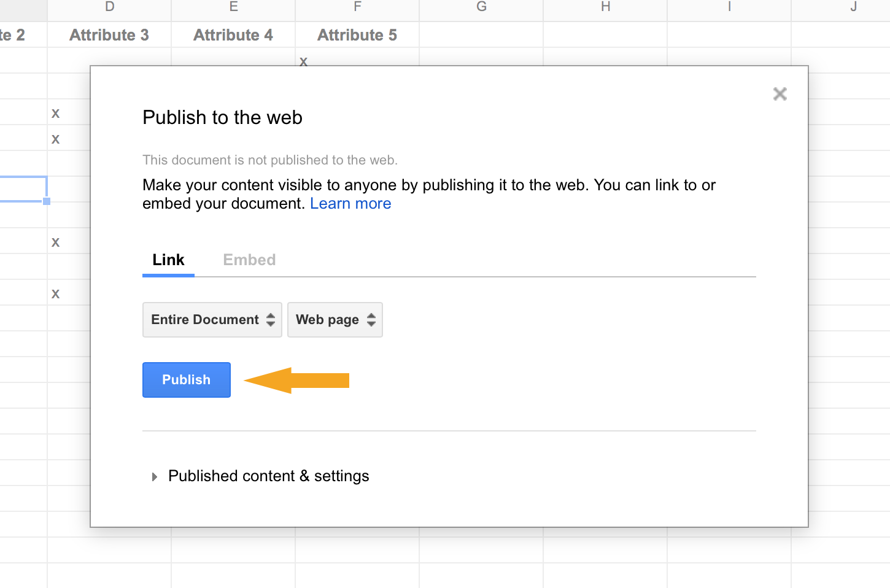This screenshot has width=890, height=588.
Task: Select column D header
Action: tap(109, 7)
